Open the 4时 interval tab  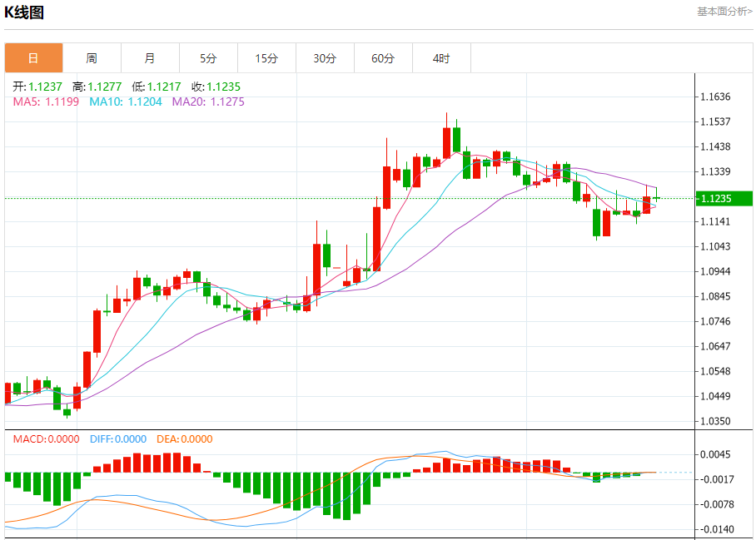coord(441,58)
